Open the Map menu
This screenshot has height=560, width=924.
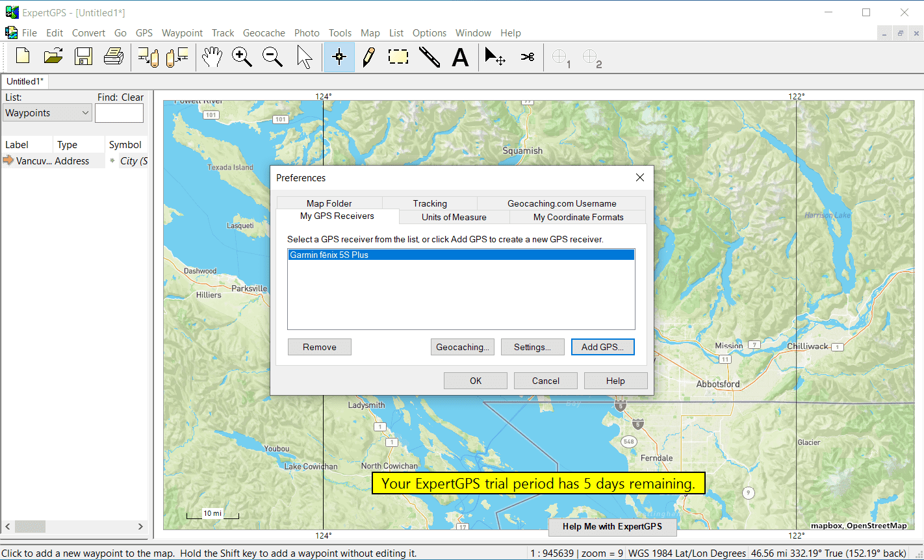point(370,33)
